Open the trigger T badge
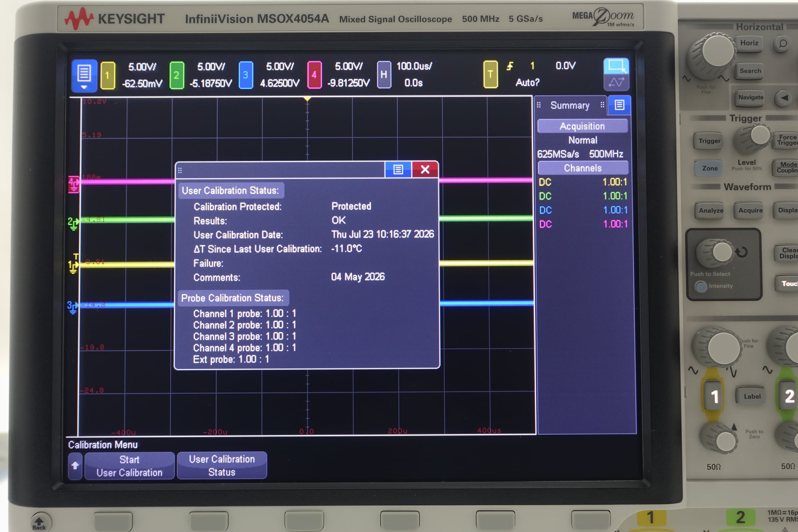This screenshot has width=798, height=532. pyautogui.click(x=490, y=74)
